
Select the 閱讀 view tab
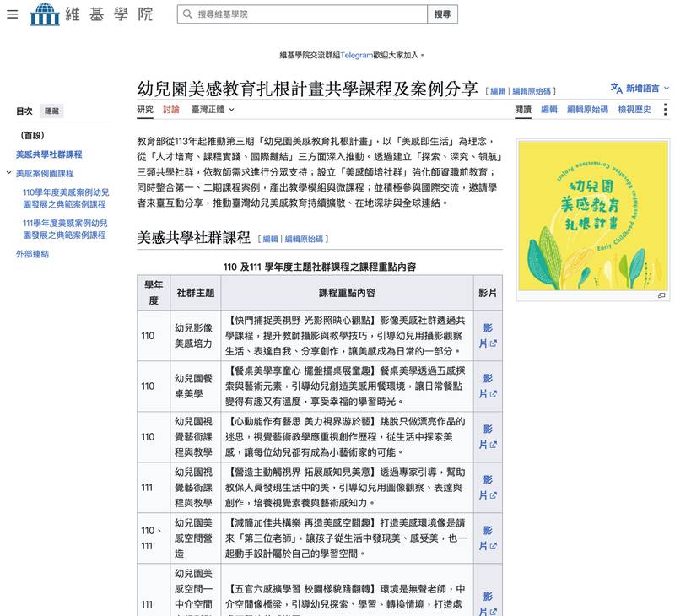(x=523, y=110)
